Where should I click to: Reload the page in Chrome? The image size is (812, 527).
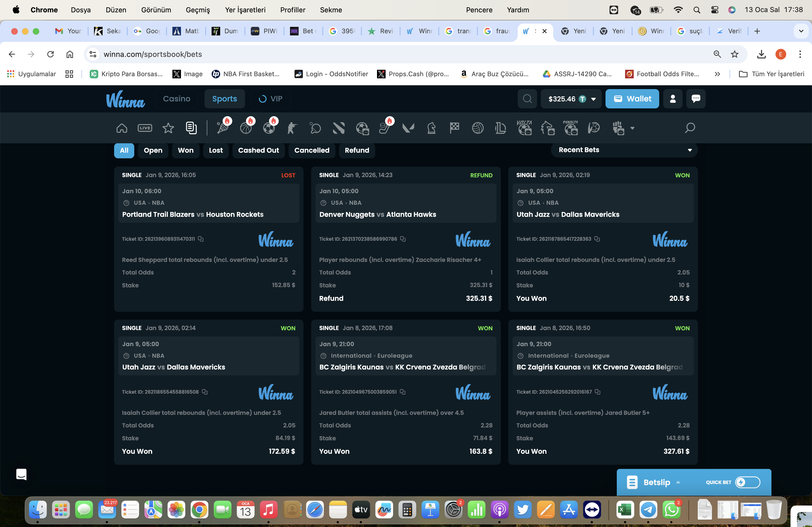tap(50, 54)
